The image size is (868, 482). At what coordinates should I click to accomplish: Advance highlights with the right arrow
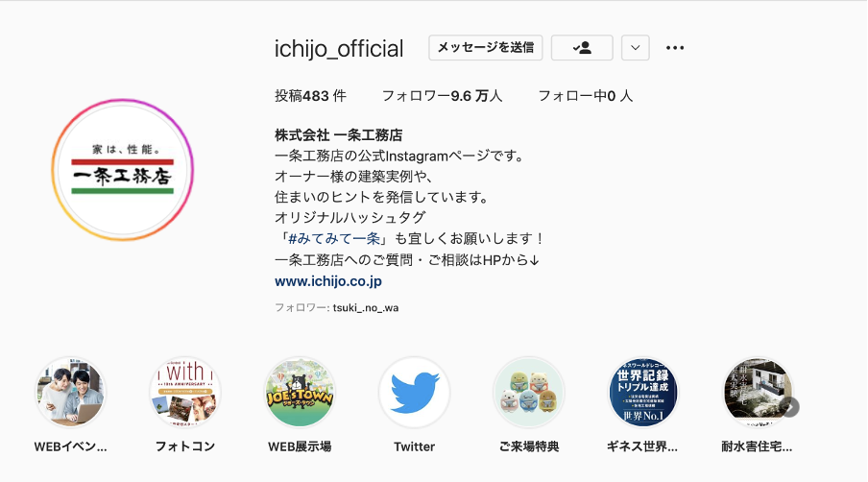[790, 407]
